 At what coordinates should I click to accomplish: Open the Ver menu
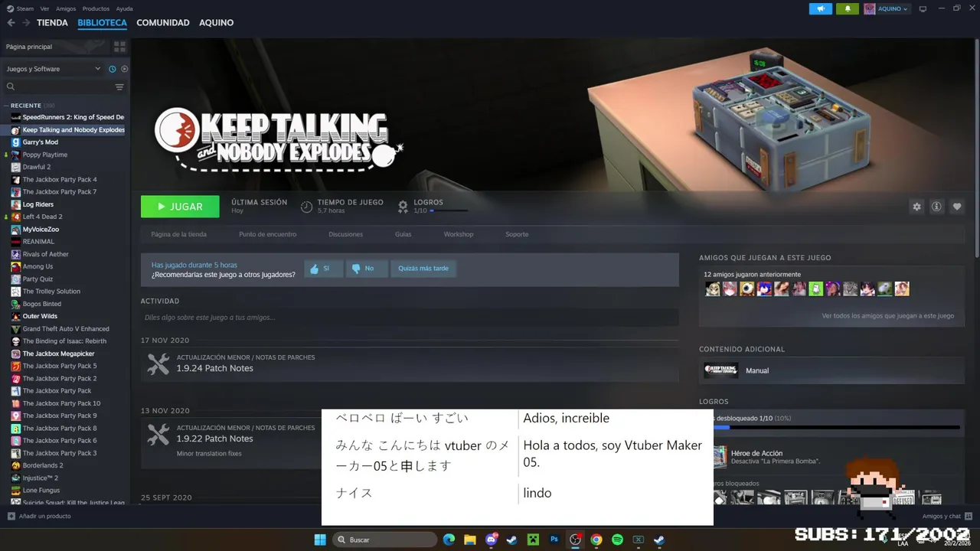(x=45, y=8)
